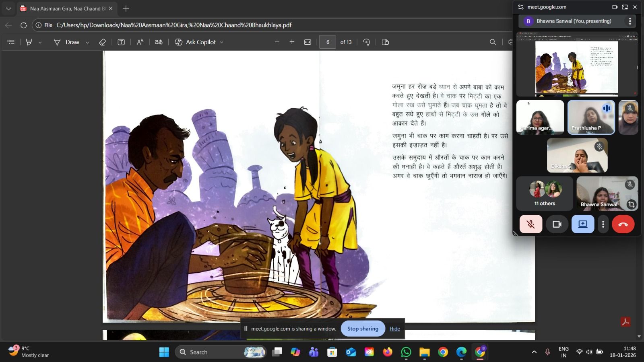Image resolution: width=644 pixels, height=362 pixels.
Task: Toggle camera in Meet window
Action: (557, 224)
